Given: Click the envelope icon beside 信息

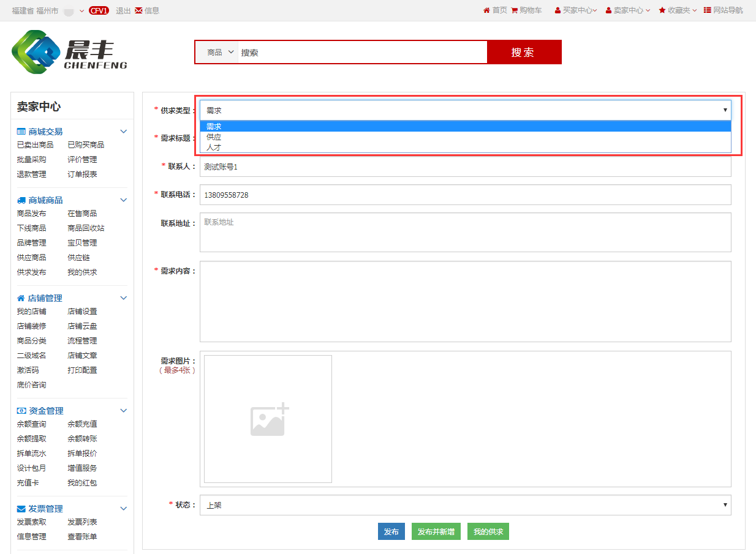Looking at the screenshot, I should [x=138, y=10].
